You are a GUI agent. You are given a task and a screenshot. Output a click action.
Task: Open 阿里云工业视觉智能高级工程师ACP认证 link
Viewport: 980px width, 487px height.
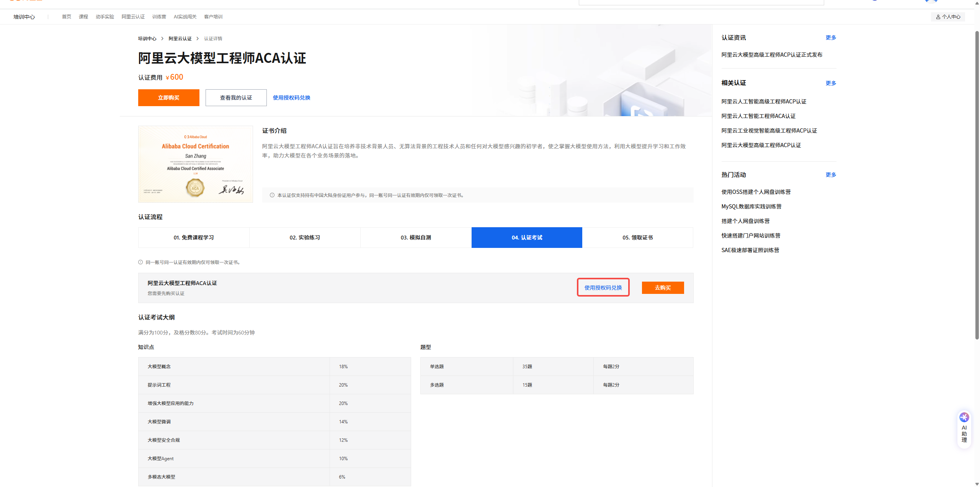(769, 131)
